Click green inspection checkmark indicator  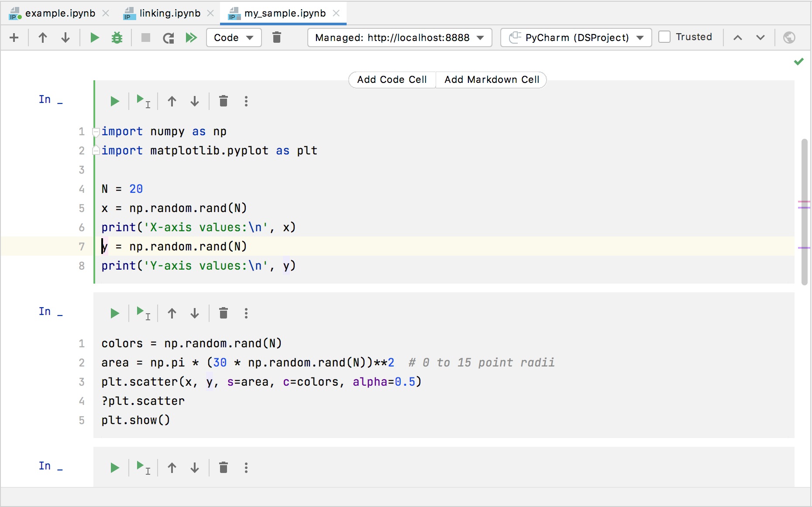pyautogui.click(x=799, y=62)
